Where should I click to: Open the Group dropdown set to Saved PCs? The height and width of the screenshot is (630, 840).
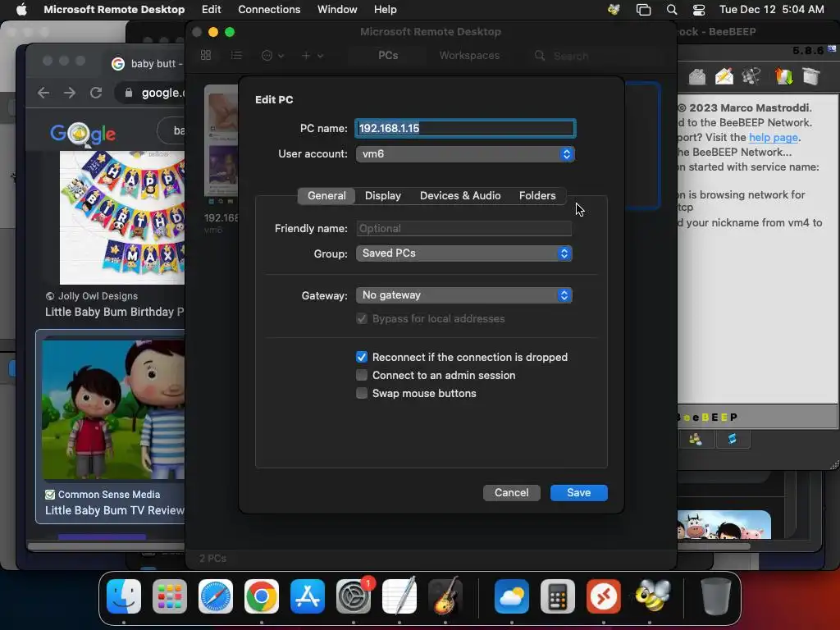pos(464,253)
